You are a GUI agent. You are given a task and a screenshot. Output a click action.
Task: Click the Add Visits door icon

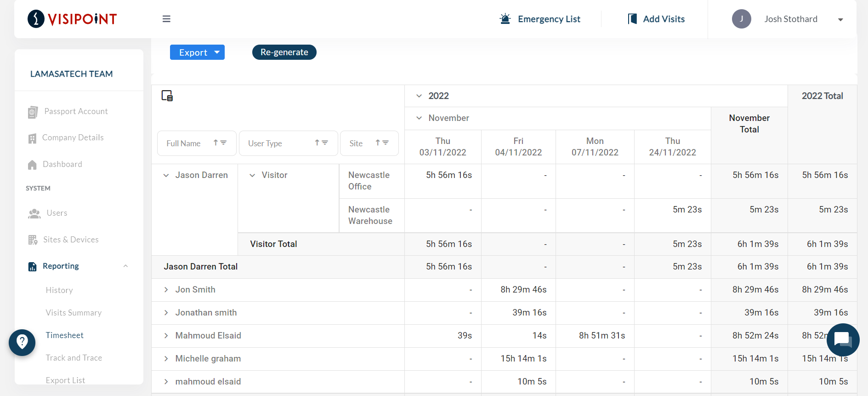pos(632,19)
